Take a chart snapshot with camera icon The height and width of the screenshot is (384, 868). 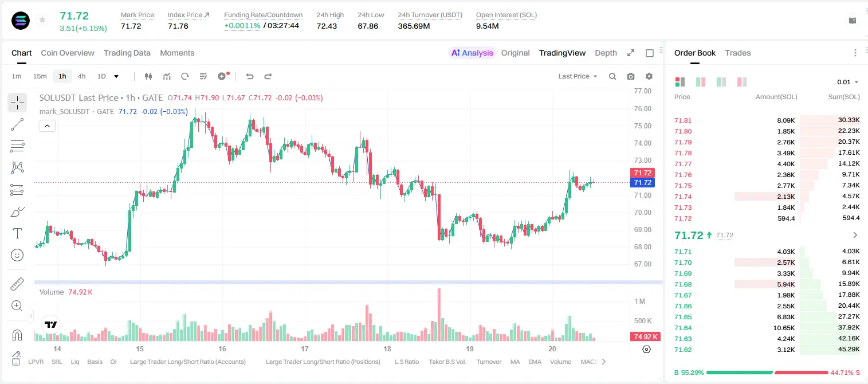point(631,76)
